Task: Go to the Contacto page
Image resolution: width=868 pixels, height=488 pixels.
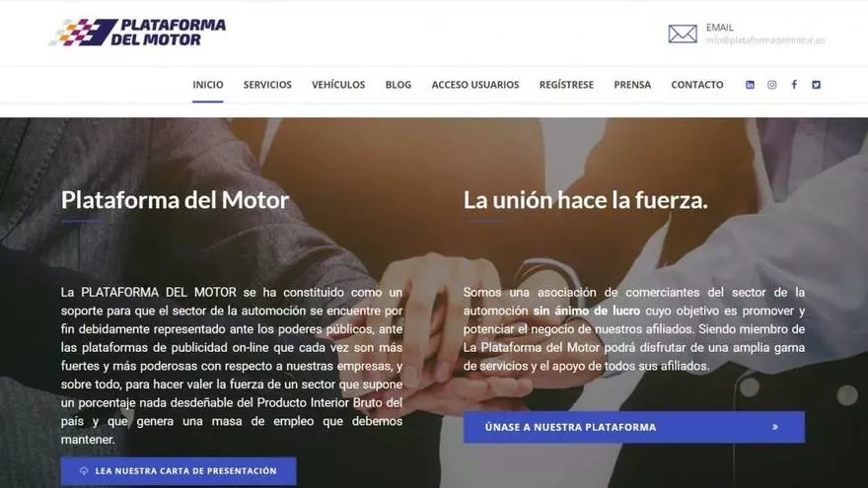Action: [697, 85]
